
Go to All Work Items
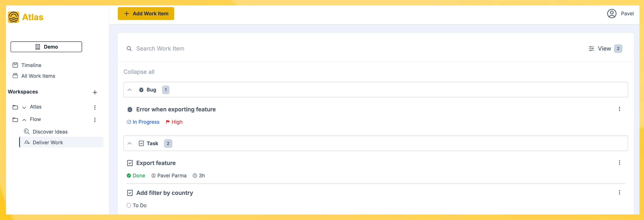click(38, 76)
